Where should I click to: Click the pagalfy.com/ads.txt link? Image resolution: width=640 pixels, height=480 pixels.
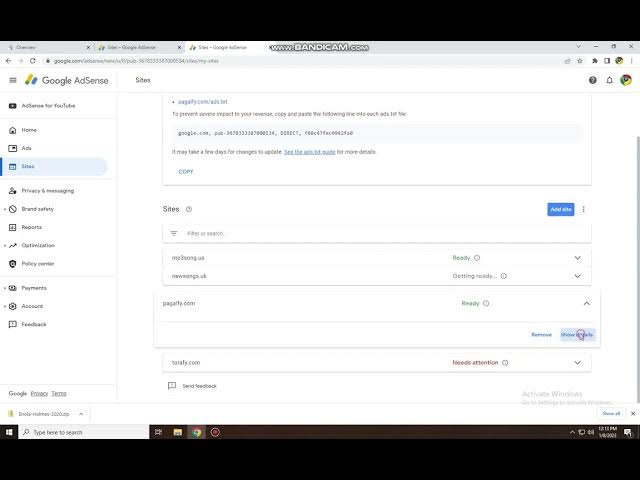[202, 102]
